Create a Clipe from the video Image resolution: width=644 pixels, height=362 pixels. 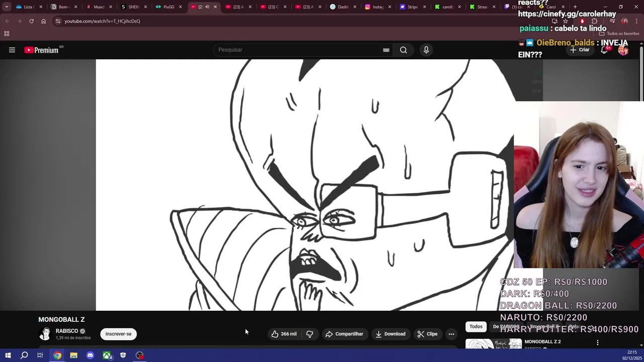[427, 334]
